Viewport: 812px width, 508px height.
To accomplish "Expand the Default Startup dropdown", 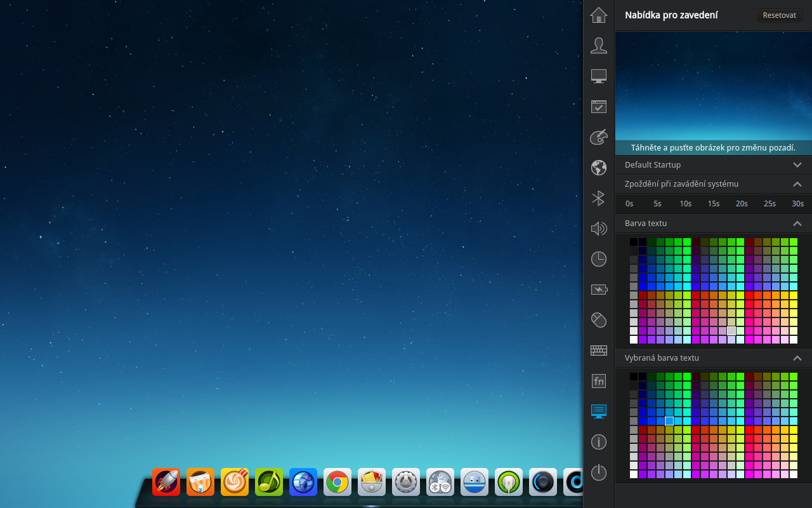I will point(797,164).
